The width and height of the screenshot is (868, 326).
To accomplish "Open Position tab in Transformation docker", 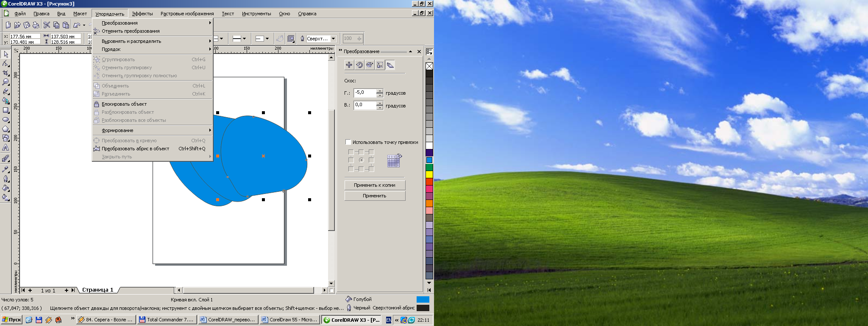I will click(349, 65).
